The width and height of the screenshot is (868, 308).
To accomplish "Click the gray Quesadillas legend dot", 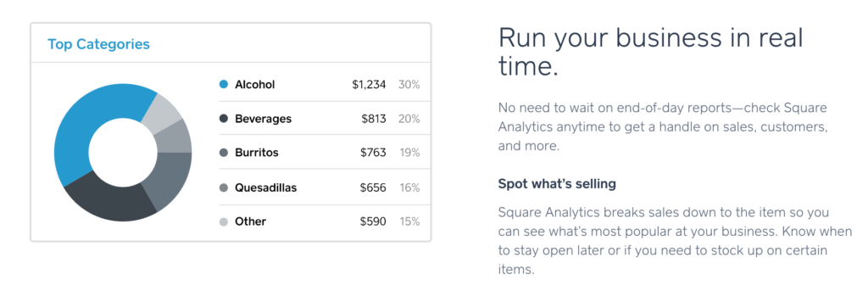I will click(224, 188).
